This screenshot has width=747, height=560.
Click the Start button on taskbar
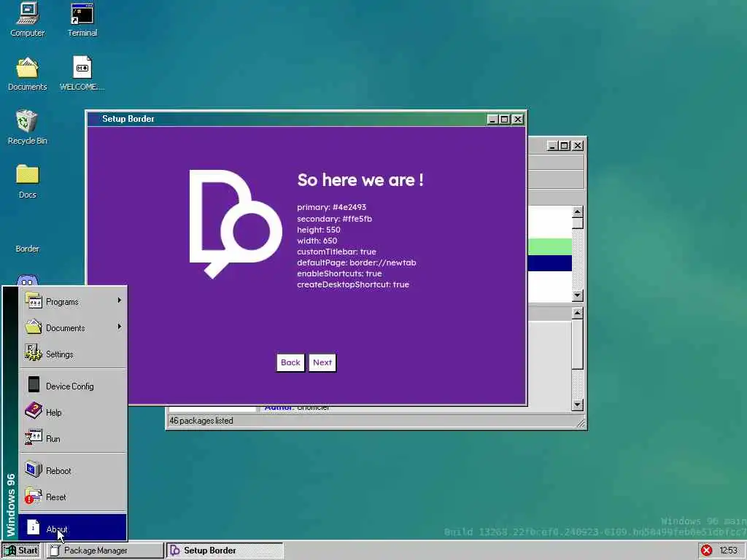pos(21,551)
